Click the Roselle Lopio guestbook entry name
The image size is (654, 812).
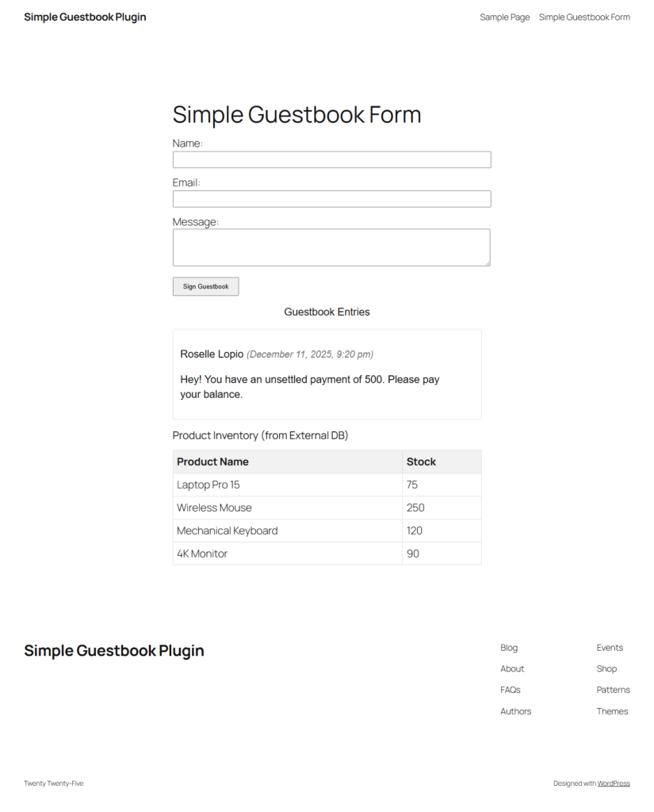pyautogui.click(x=212, y=354)
